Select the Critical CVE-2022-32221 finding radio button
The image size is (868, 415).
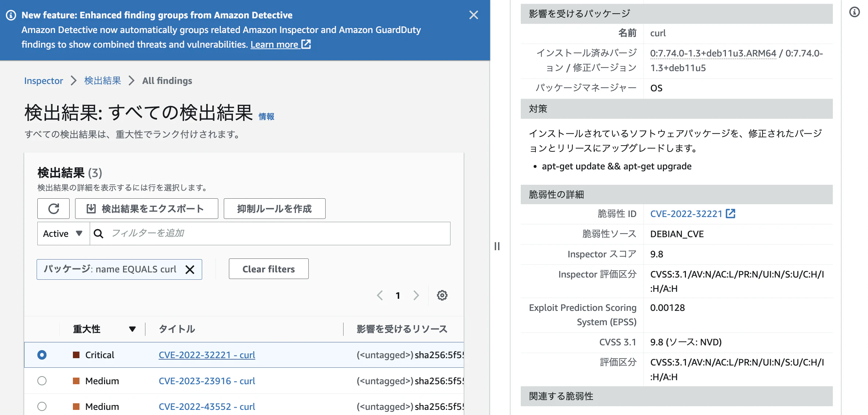pos(42,355)
